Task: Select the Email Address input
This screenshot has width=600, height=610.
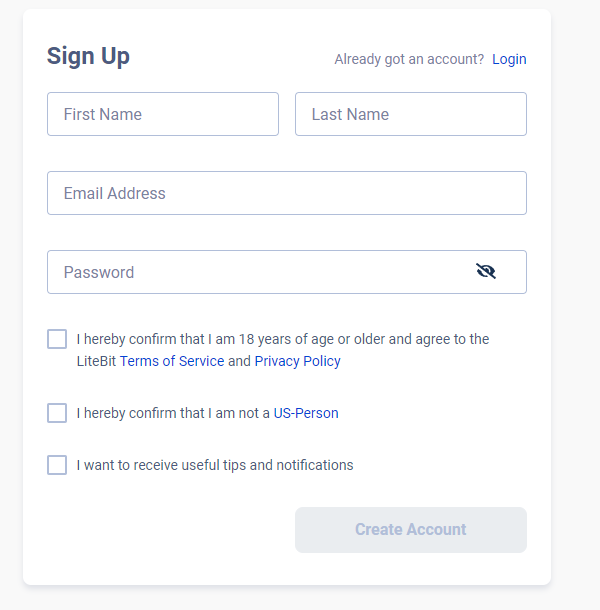Action: pyautogui.click(x=287, y=193)
